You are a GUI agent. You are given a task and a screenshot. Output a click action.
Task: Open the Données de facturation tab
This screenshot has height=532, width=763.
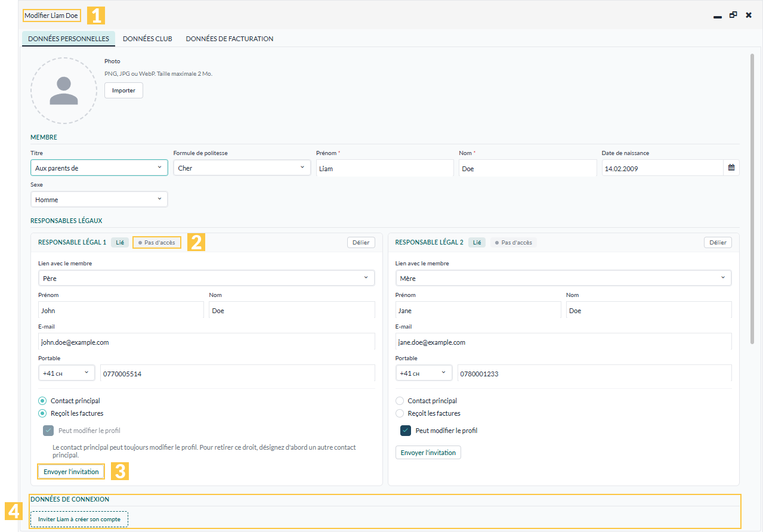[x=230, y=39]
